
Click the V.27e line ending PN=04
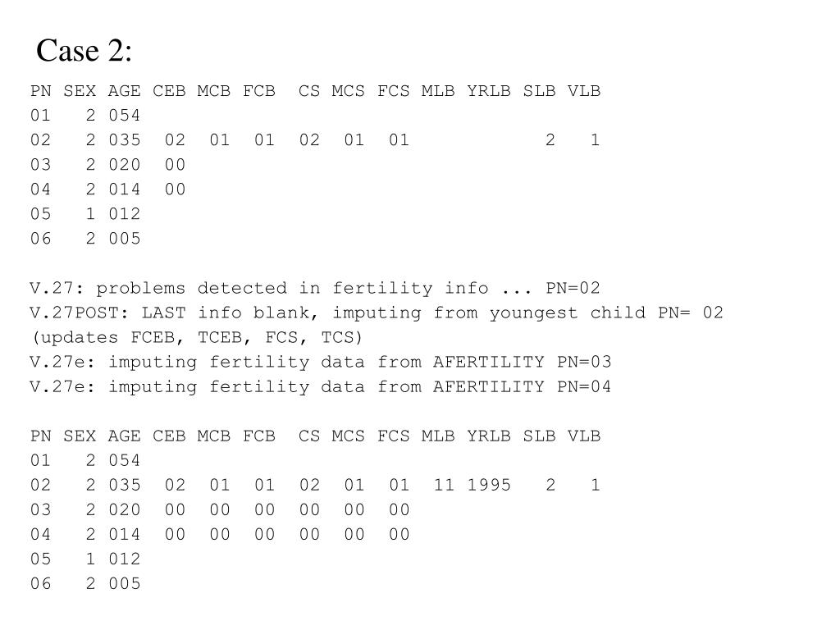(321, 387)
